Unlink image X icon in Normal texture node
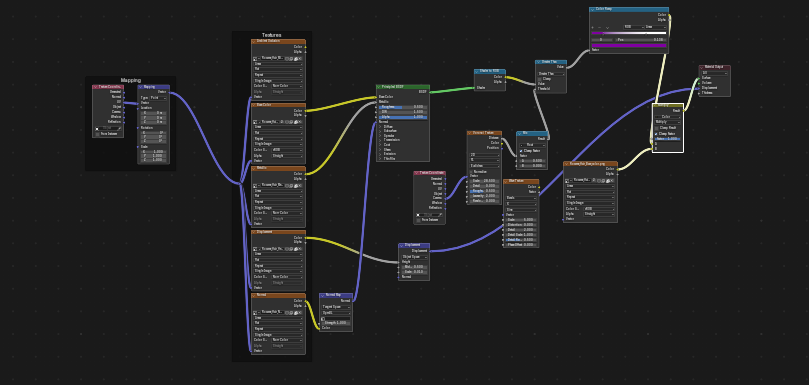This screenshot has height=385, width=809. pyautogui.click(x=300, y=312)
